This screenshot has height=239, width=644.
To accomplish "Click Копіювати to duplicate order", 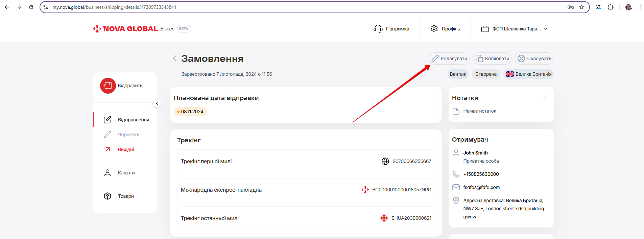I will (x=492, y=58).
